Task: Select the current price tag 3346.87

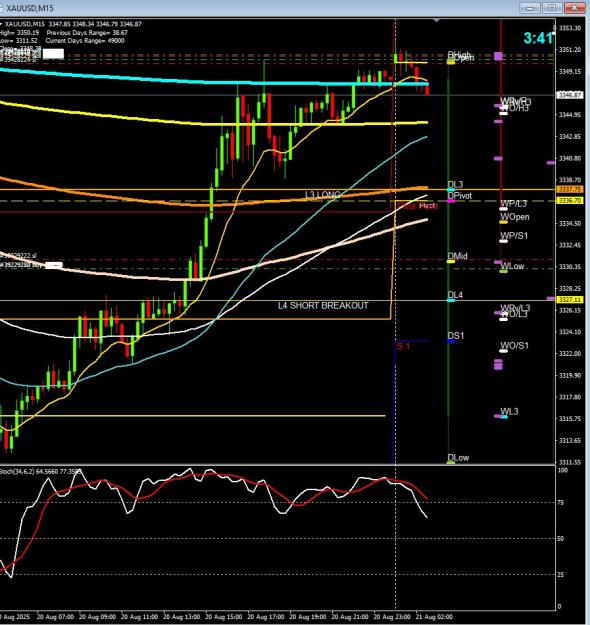Action: [570, 95]
